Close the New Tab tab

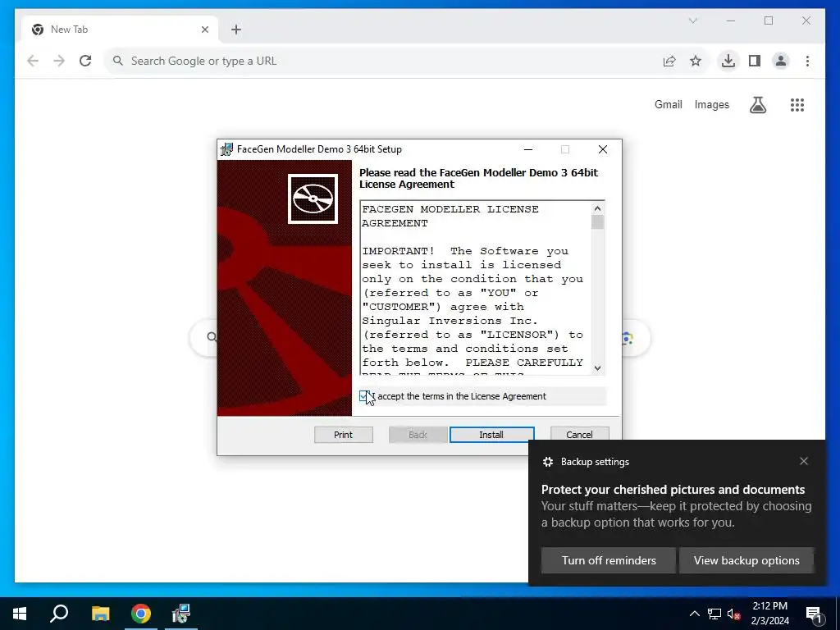click(x=204, y=30)
